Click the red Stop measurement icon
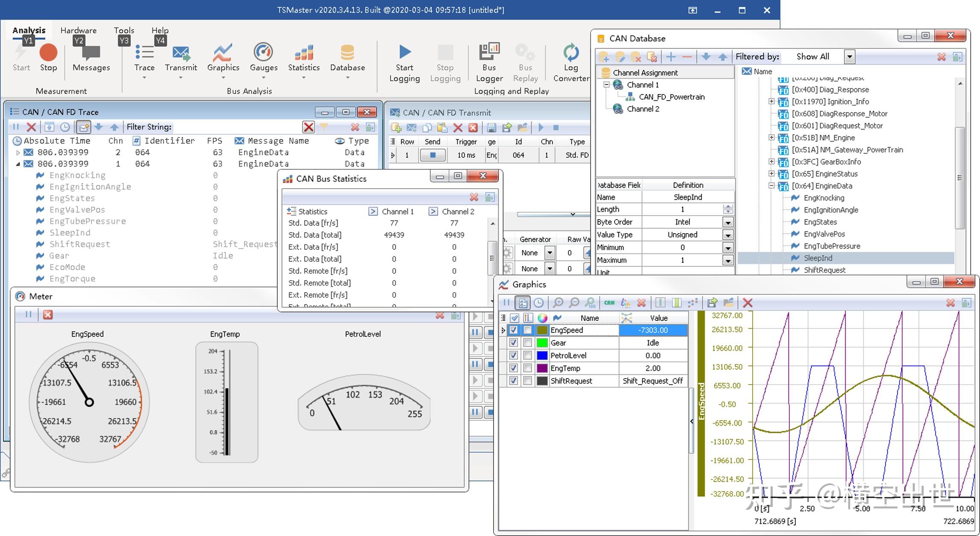Viewport: 980px width, 536px height. [48, 53]
